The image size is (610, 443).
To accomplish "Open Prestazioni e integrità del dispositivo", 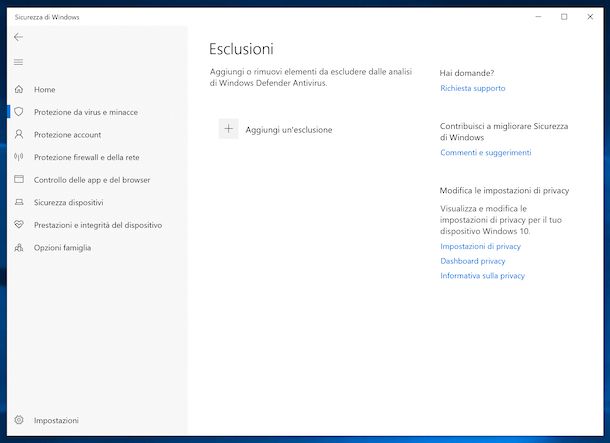I will coord(98,225).
